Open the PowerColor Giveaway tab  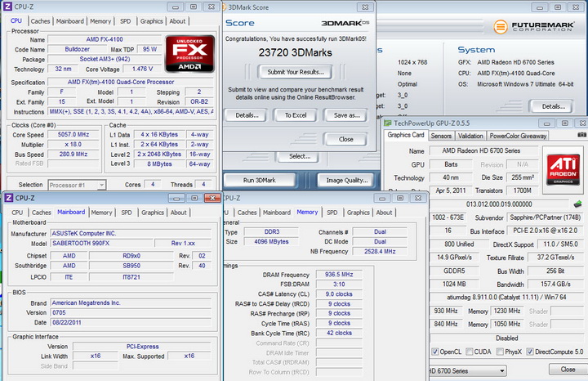pyautogui.click(x=518, y=136)
